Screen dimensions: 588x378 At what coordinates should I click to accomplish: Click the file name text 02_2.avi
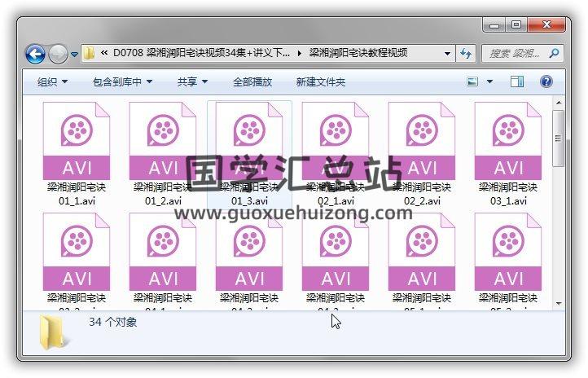pos(422,201)
